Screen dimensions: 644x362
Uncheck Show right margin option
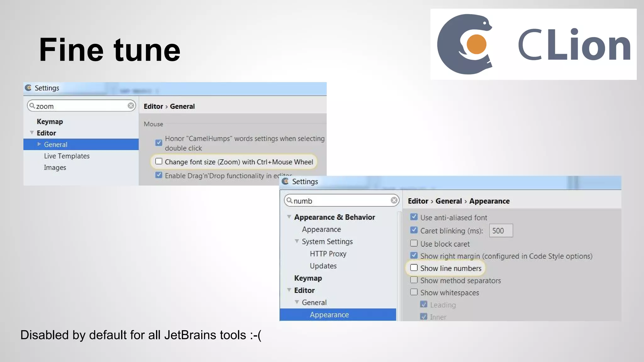pos(414,255)
